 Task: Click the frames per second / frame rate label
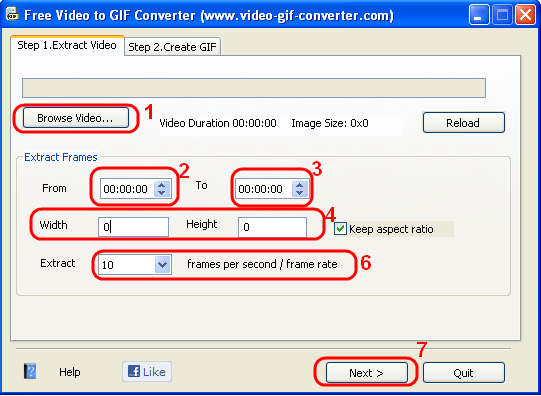262,264
